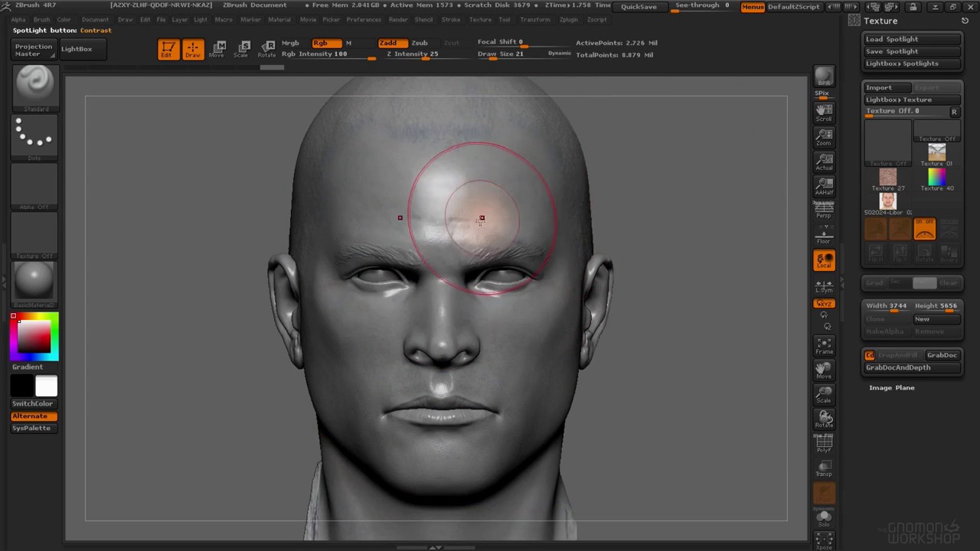This screenshot has width=980, height=551.
Task: Click the right shelf Rotate view icon
Action: point(824,419)
